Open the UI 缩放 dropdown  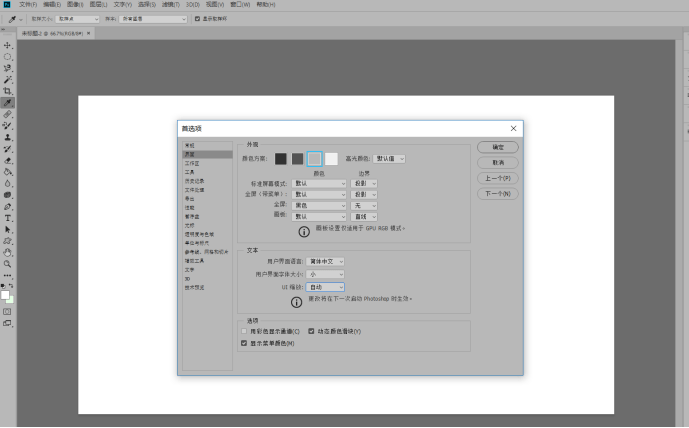(x=325, y=286)
